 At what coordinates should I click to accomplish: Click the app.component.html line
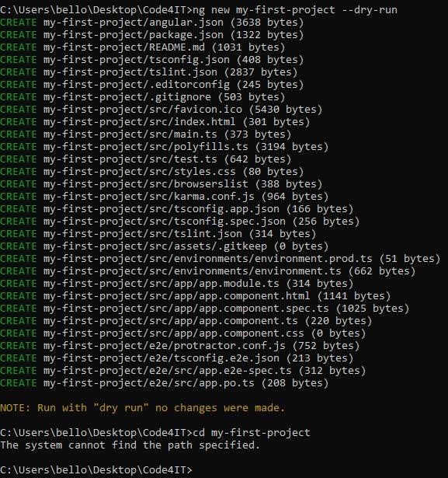pos(195,296)
